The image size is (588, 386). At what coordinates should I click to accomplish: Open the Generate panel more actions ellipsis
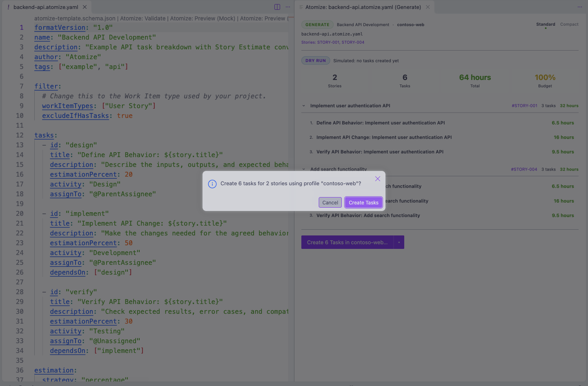coord(580,7)
